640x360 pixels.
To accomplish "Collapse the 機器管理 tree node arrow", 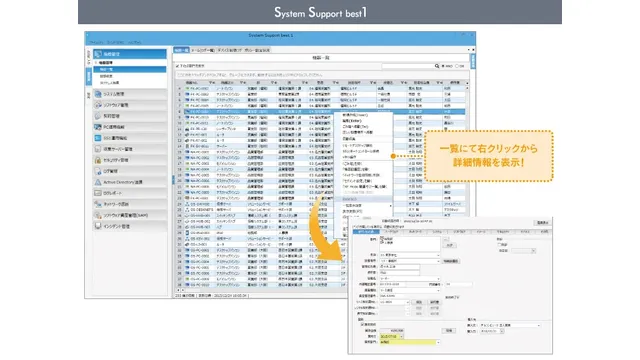I will coord(96,63).
